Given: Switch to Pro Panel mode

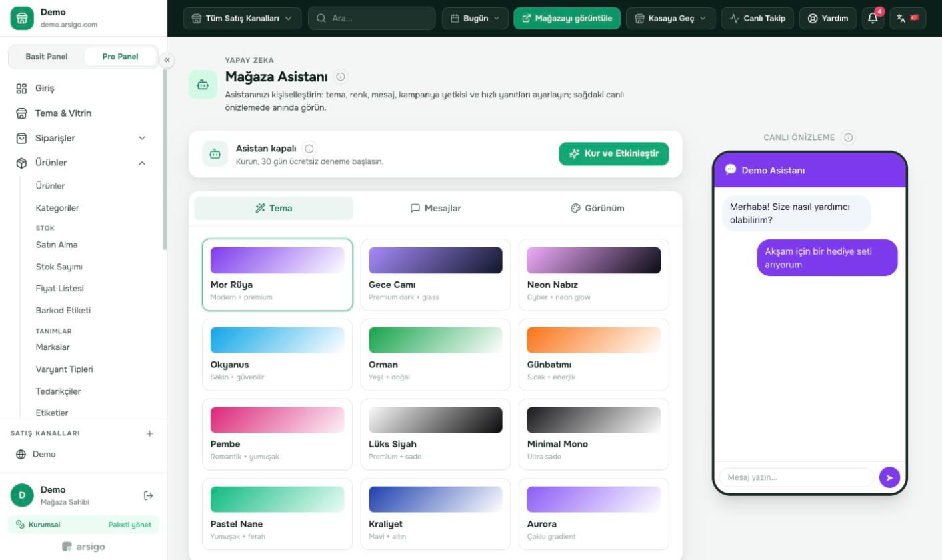Looking at the screenshot, I should click(121, 57).
